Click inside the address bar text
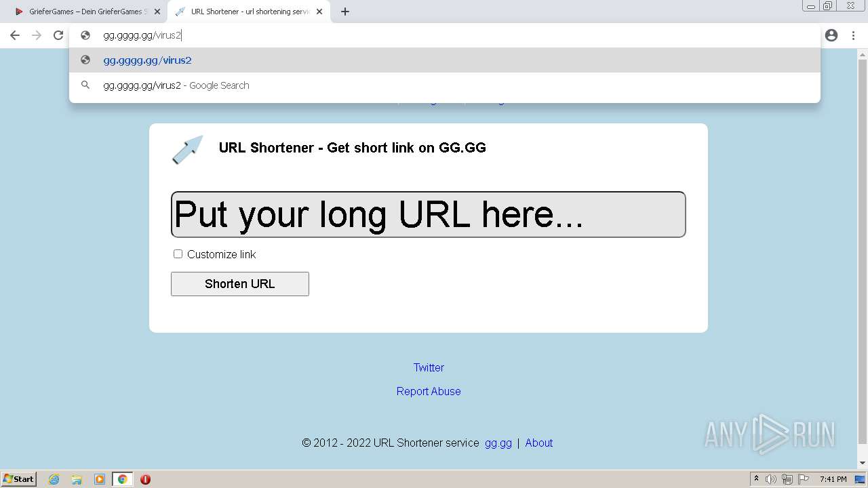Image resolution: width=868 pixels, height=488 pixels. [142, 35]
